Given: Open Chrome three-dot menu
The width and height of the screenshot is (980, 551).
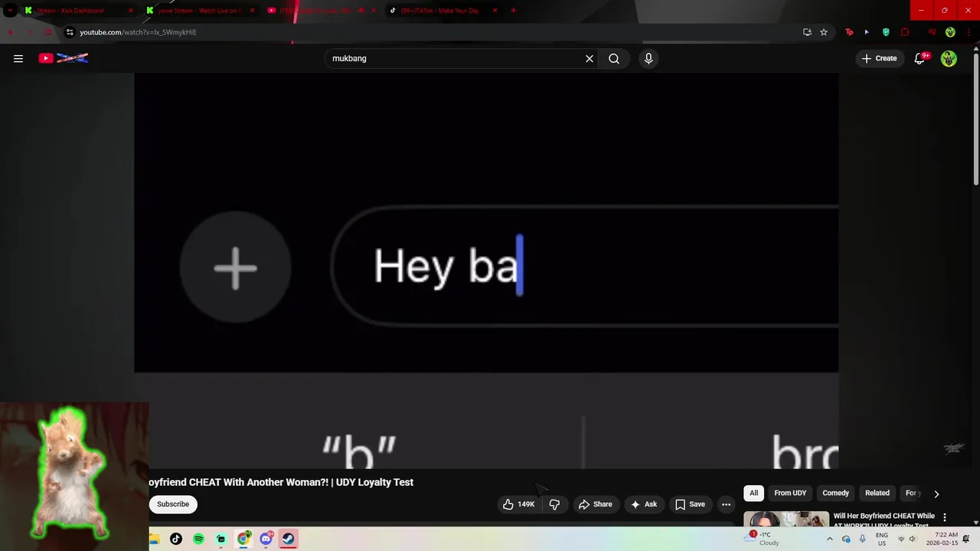Looking at the screenshot, I should tap(968, 32).
